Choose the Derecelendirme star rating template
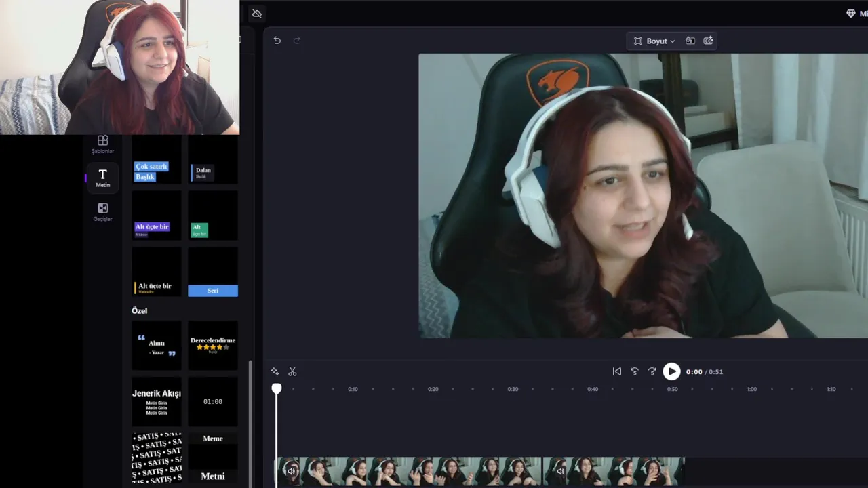This screenshot has width=868, height=488. [x=213, y=346]
